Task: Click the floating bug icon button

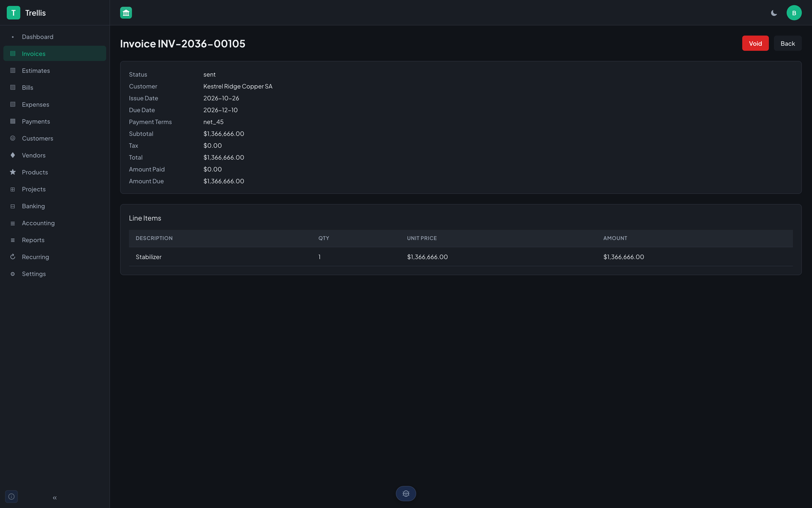Action: pyautogui.click(x=406, y=493)
